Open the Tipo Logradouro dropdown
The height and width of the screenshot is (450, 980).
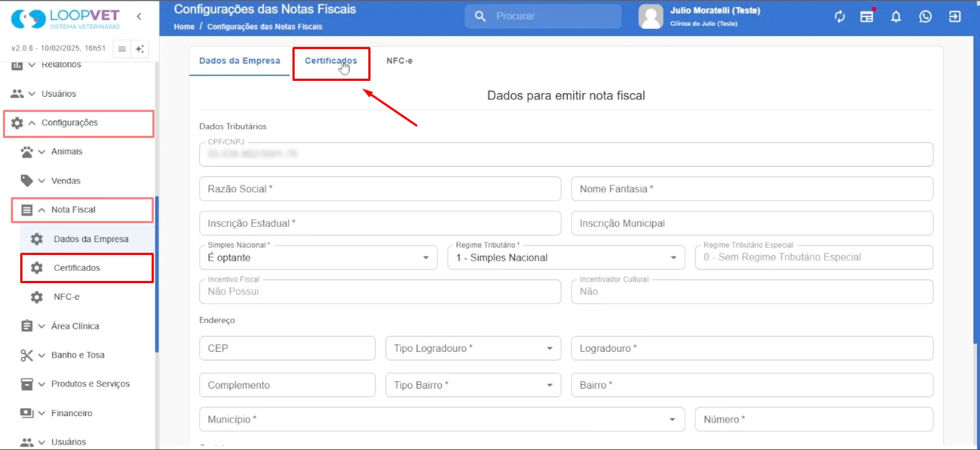tap(473, 348)
